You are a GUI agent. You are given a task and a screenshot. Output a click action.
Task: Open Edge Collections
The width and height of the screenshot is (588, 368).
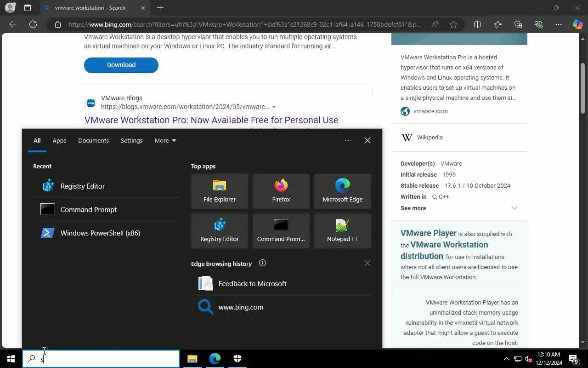coord(518,24)
